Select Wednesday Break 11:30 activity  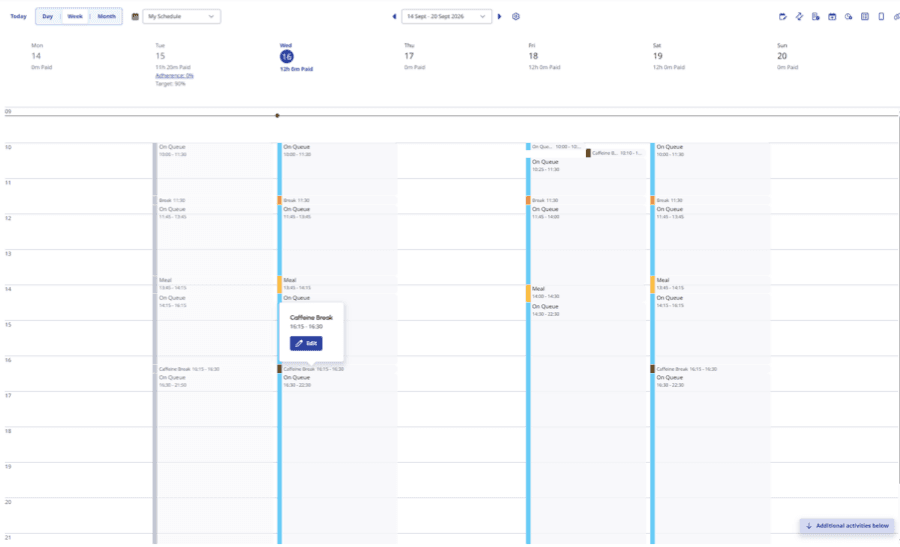click(x=337, y=200)
